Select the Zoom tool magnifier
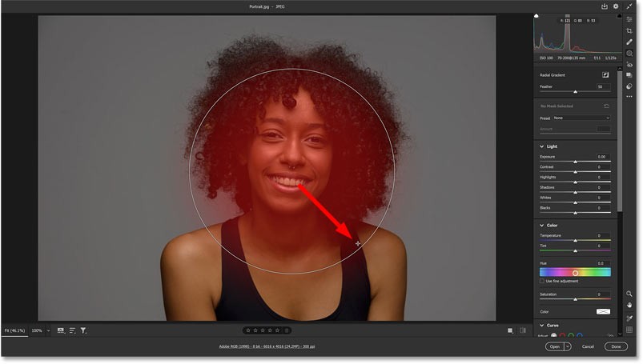 point(629,294)
